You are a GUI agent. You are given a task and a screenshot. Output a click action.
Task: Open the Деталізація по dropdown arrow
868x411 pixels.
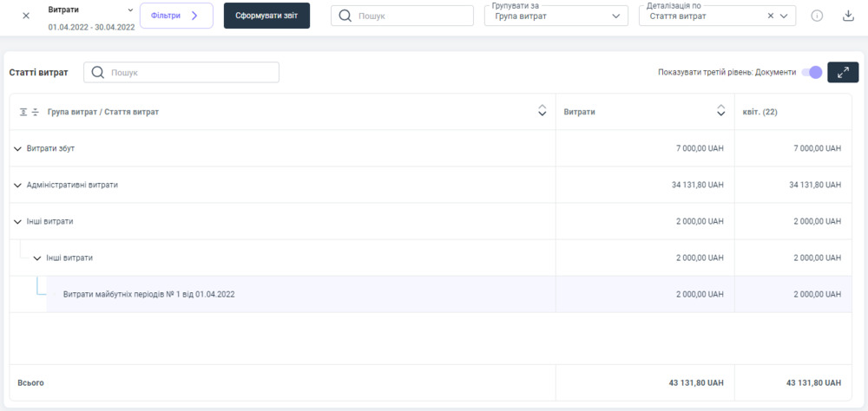coord(785,16)
